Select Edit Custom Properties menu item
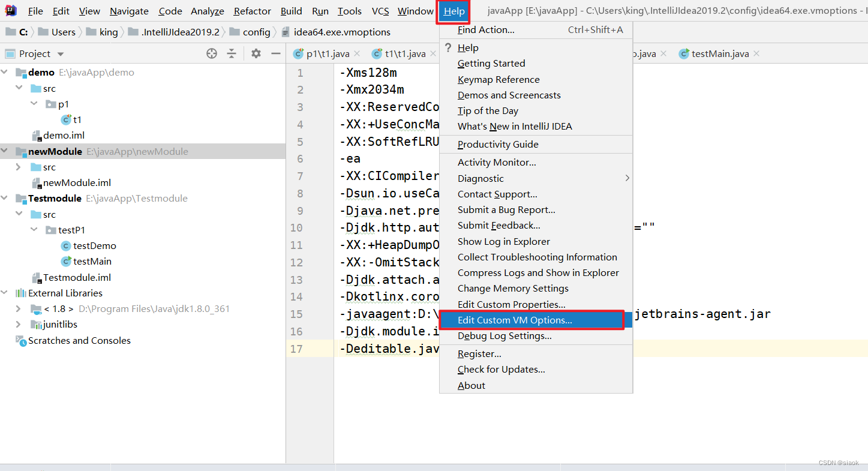The image size is (868, 471). pyautogui.click(x=536, y=304)
